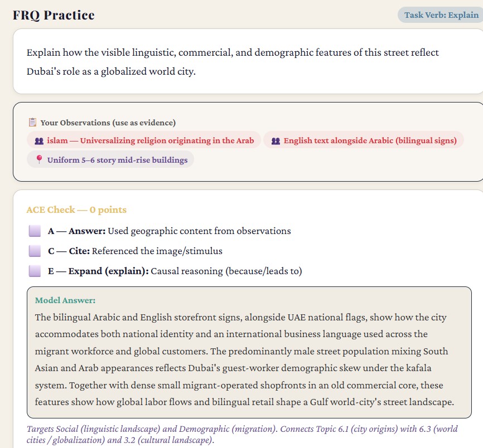Select the English text alongside Arabic observation chip

click(364, 140)
